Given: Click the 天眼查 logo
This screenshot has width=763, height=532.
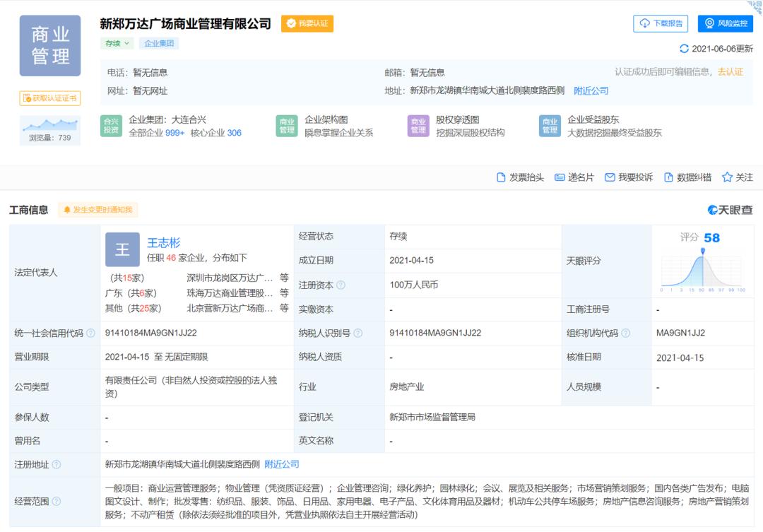Looking at the screenshot, I should point(730,210).
